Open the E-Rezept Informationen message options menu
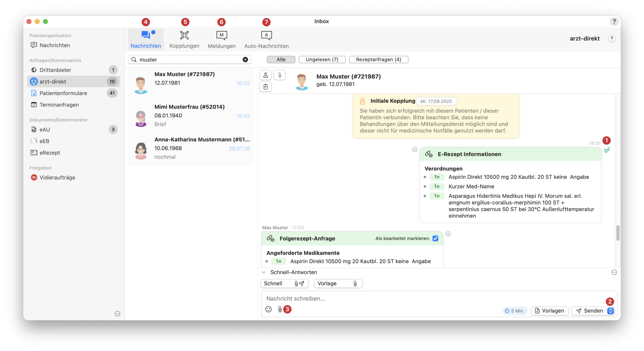Viewport: 644px width, 351px height. coord(415,150)
